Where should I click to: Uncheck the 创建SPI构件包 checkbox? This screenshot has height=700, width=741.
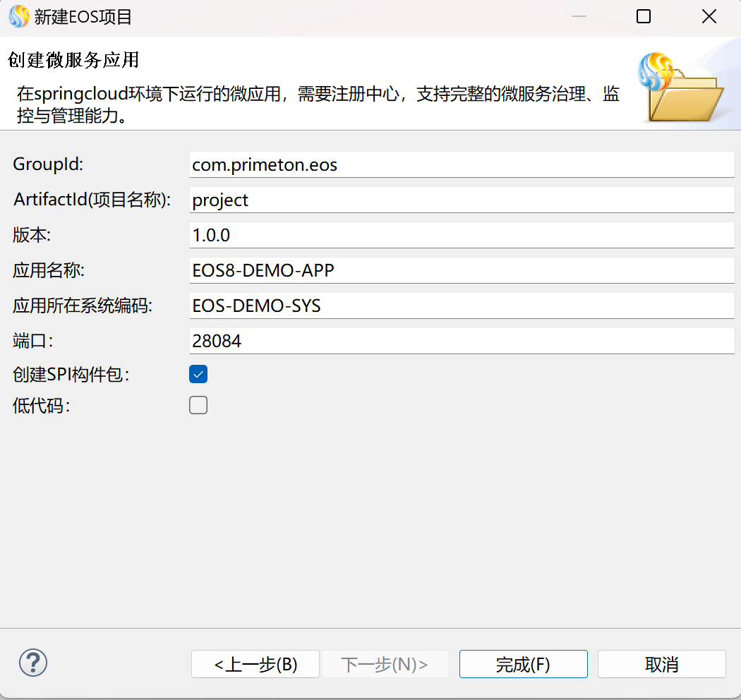(x=198, y=375)
